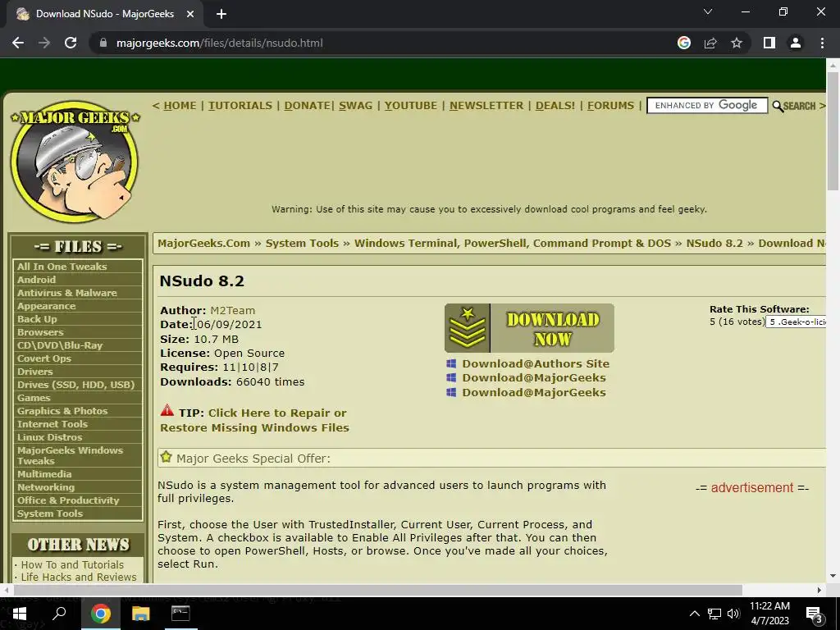Click Repair or Restore Missing Windows Files tip
The height and width of the screenshot is (630, 840).
pyautogui.click(x=254, y=421)
